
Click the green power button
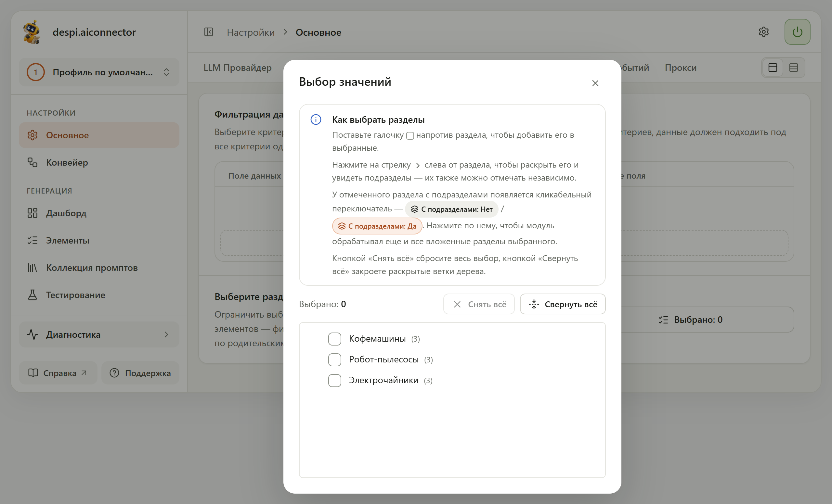point(797,32)
